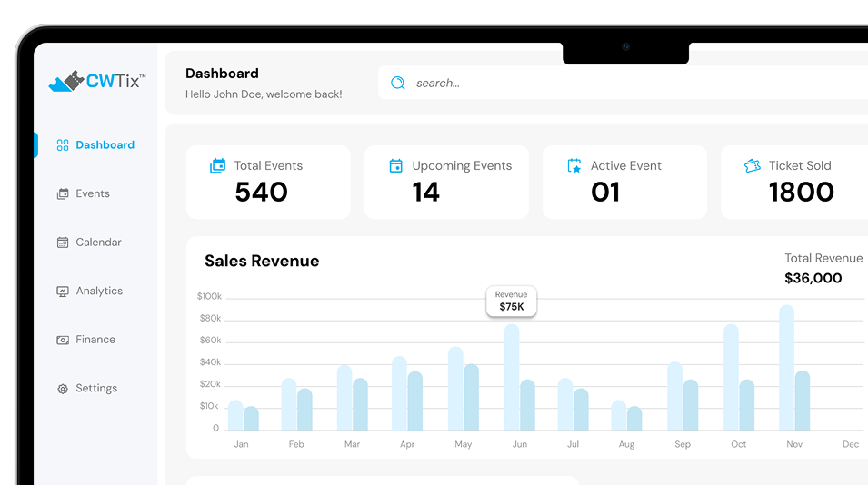Click the Ticket Sold ticket icon
The image size is (868, 485).
[753, 166]
